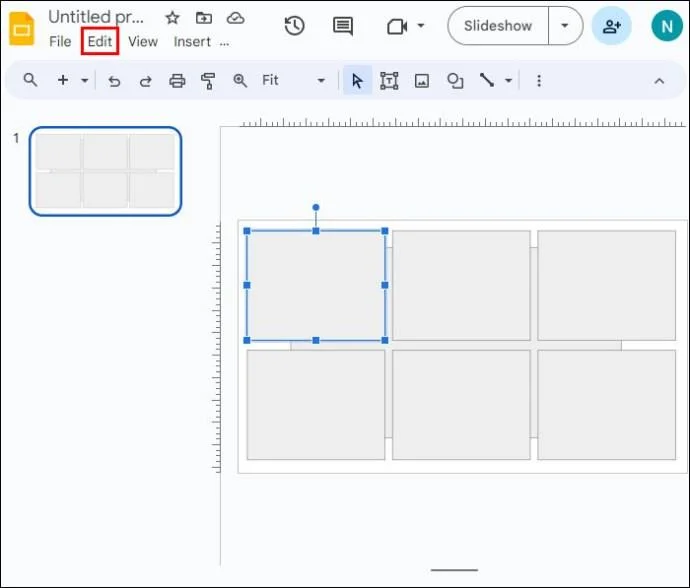690x588 pixels.
Task: Collapse the menus with up chevron
Action: coord(659,81)
